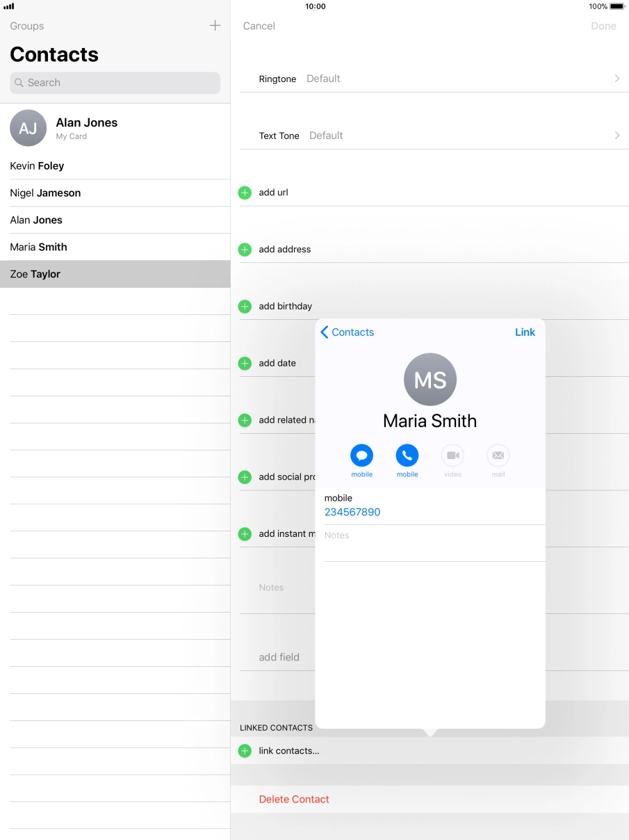Tap mobile number 234567890
The height and width of the screenshot is (840, 629).
pyautogui.click(x=352, y=512)
